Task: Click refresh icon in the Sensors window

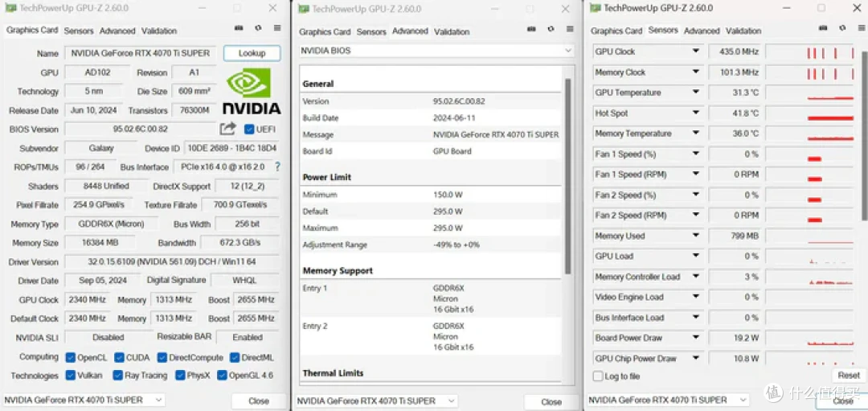Action: pos(843,28)
